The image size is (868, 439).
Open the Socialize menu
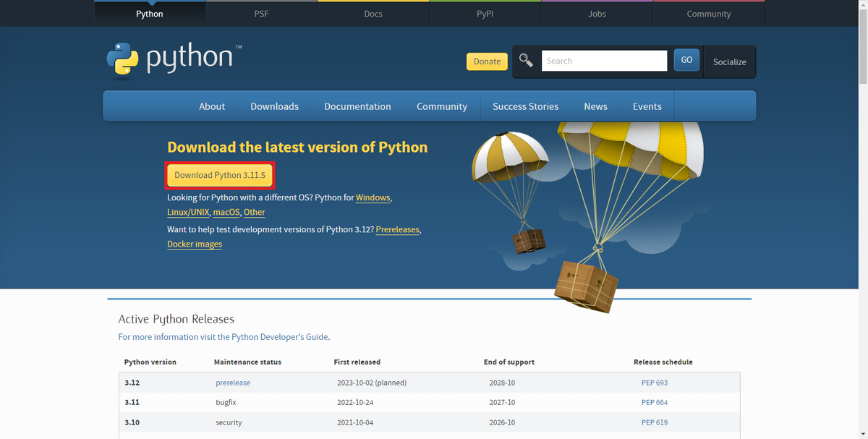point(729,61)
